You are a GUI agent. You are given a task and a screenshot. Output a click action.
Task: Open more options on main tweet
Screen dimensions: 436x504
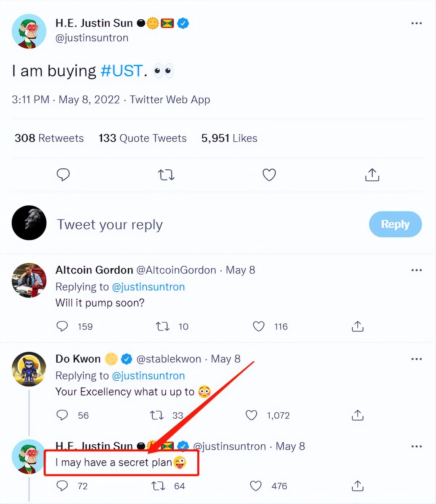(416, 23)
